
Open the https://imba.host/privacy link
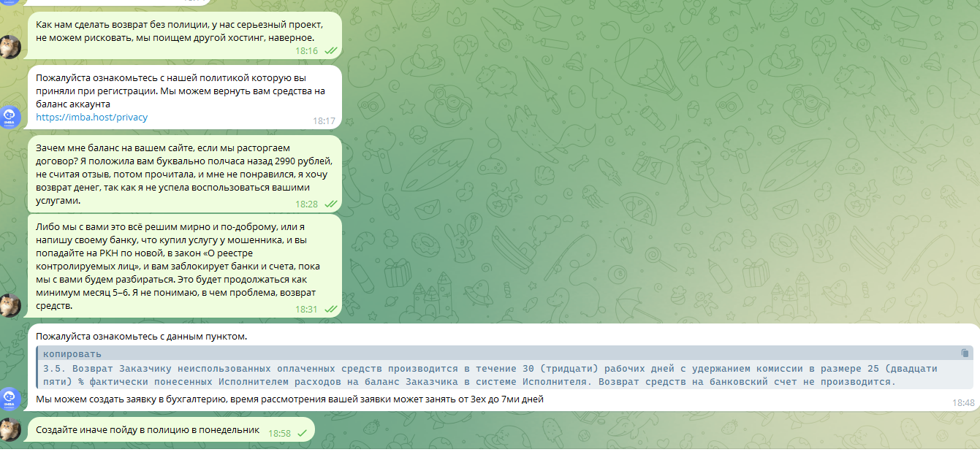(92, 117)
